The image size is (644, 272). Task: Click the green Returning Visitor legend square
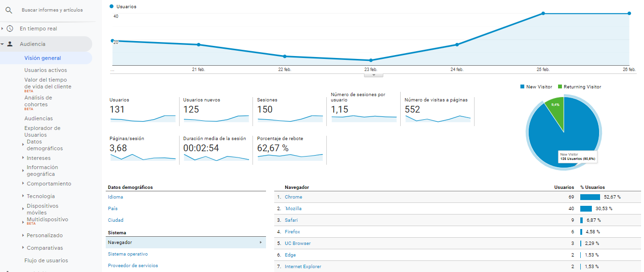pyautogui.click(x=560, y=87)
